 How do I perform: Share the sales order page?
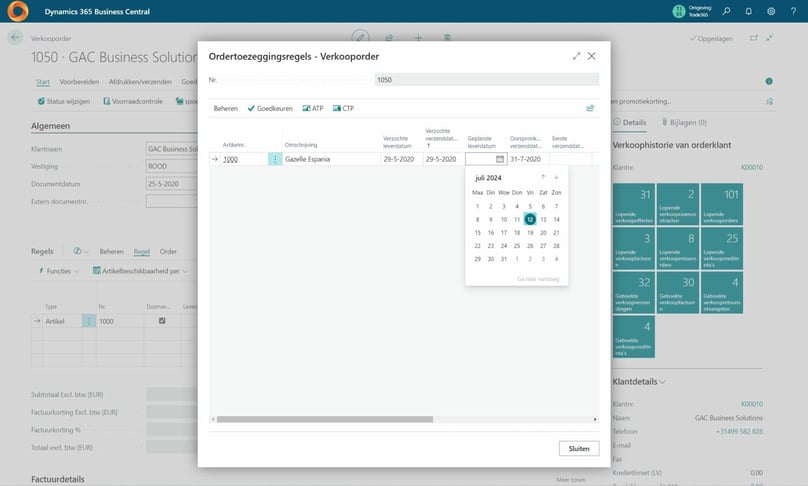point(389,38)
